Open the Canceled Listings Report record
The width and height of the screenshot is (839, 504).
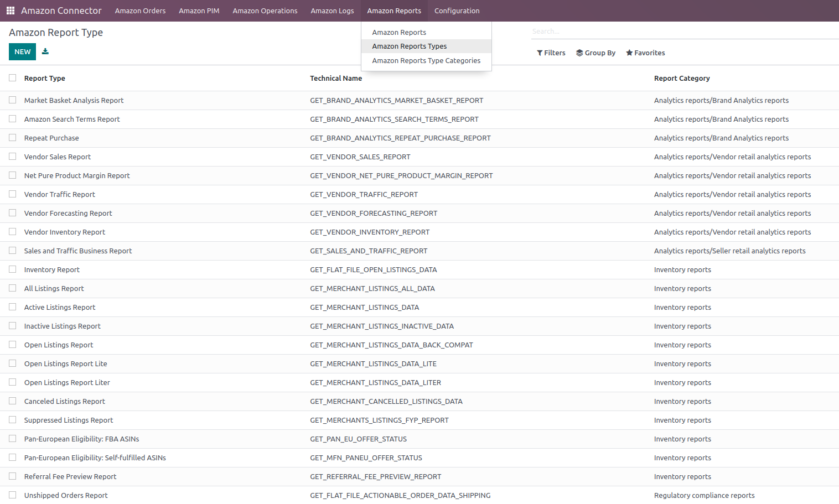tap(65, 402)
